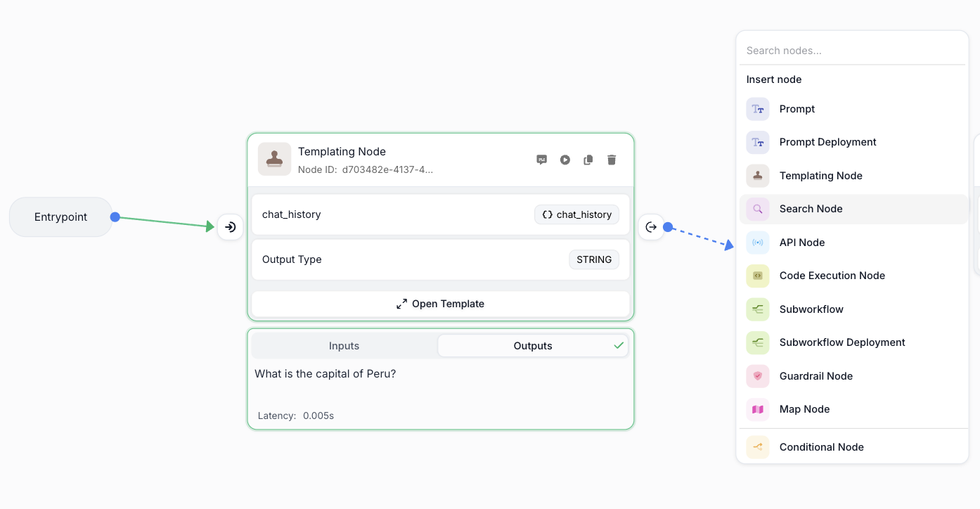Screen dimensions: 980x509
Task: Click the chat_history input label
Action: (x=291, y=214)
